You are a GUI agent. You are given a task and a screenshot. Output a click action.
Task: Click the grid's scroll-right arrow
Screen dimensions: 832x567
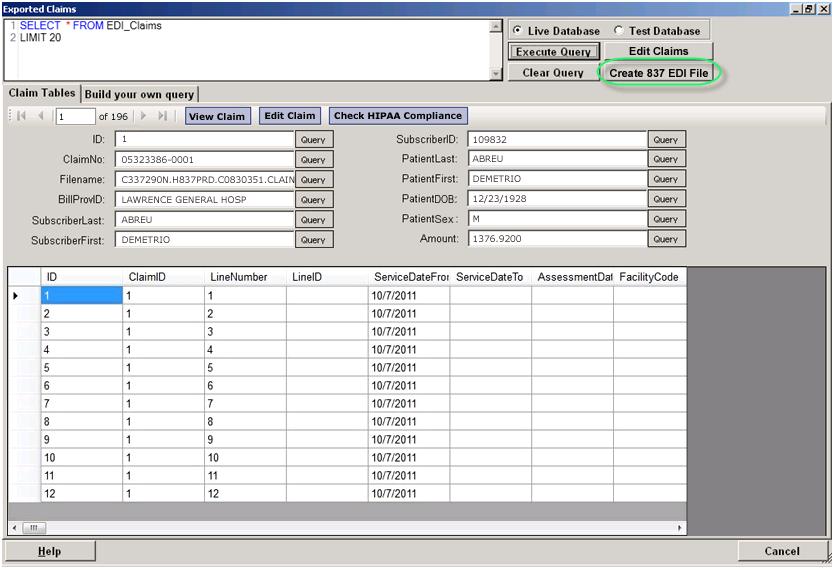tap(680, 527)
